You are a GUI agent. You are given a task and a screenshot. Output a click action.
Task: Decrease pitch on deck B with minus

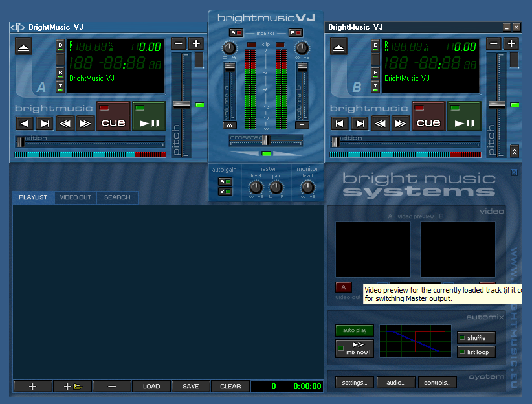click(x=494, y=43)
